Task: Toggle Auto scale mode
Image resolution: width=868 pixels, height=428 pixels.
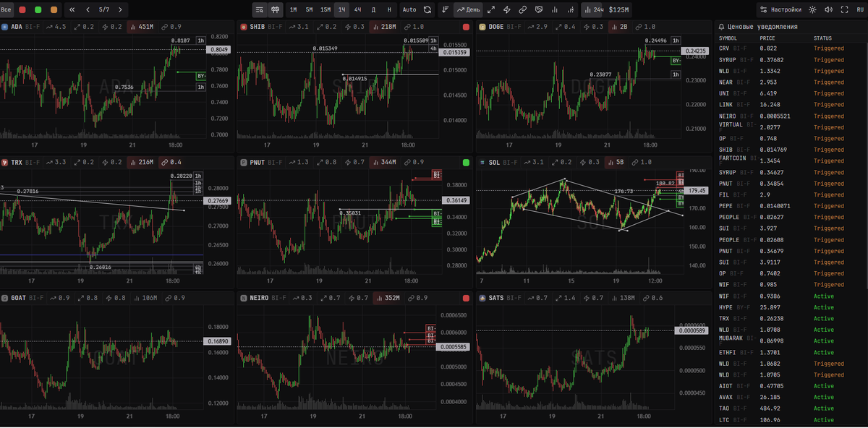Action: [409, 10]
